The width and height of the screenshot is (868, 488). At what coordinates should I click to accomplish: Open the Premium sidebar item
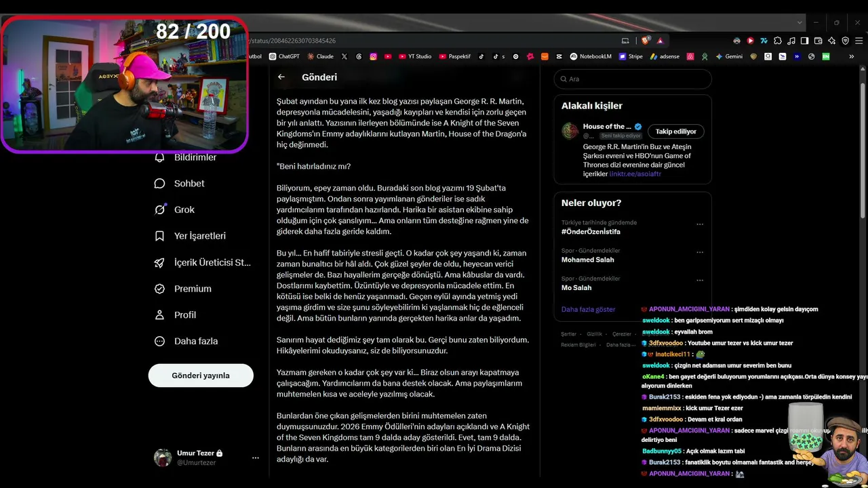point(182,289)
